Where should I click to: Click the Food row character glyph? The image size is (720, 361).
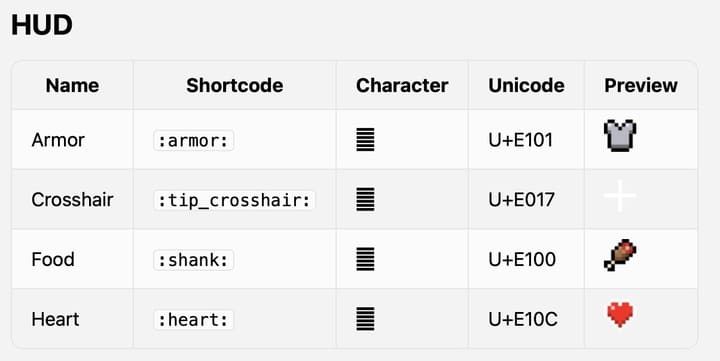point(365,259)
